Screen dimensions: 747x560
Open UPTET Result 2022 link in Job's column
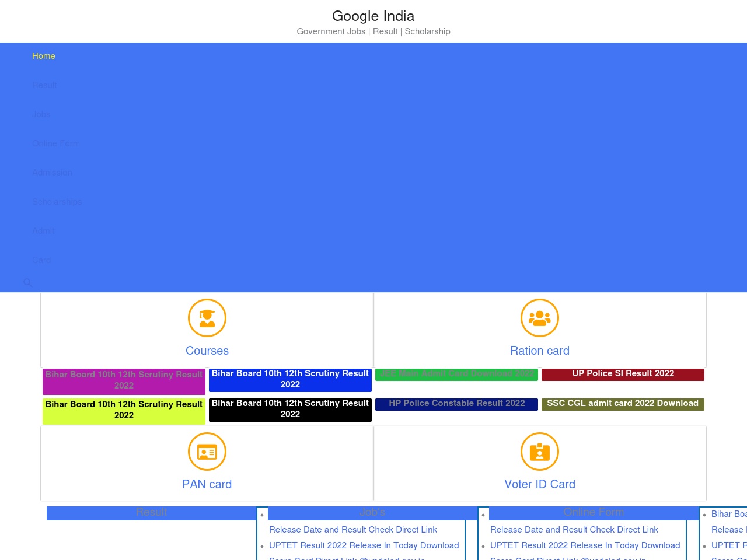click(x=364, y=545)
